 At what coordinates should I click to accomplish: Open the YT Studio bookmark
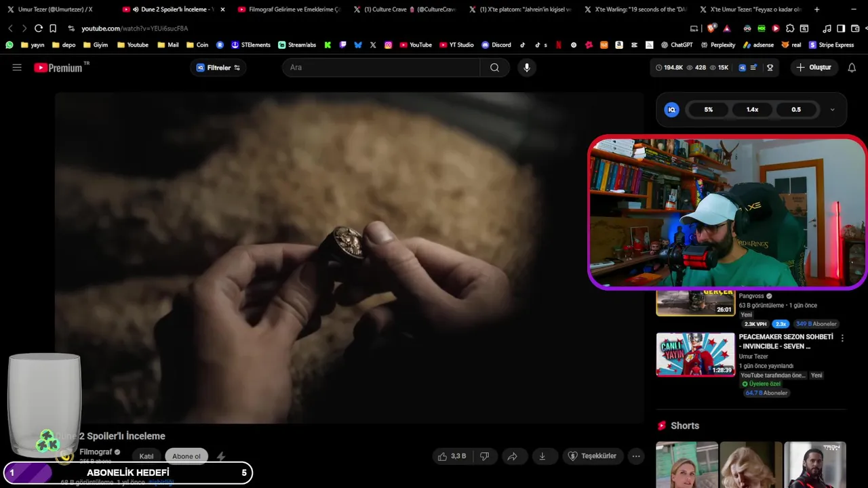(456, 45)
